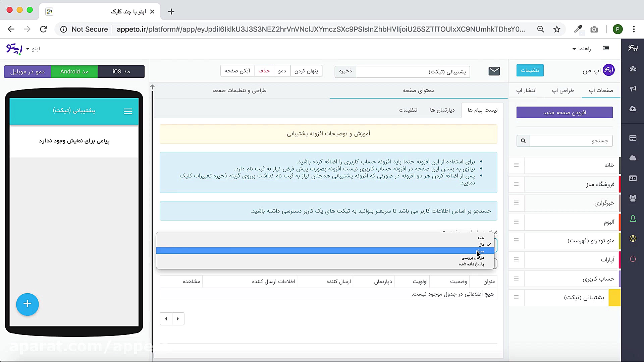Click the users group sidebar icon
Image resolution: width=644 pixels, height=362 pixels.
pyautogui.click(x=633, y=198)
